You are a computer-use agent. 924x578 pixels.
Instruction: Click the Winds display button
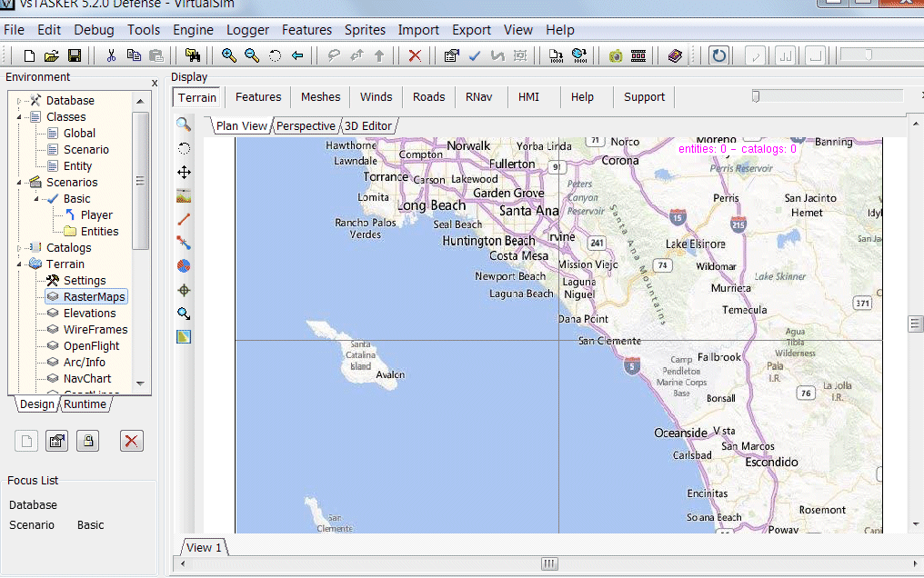click(376, 97)
